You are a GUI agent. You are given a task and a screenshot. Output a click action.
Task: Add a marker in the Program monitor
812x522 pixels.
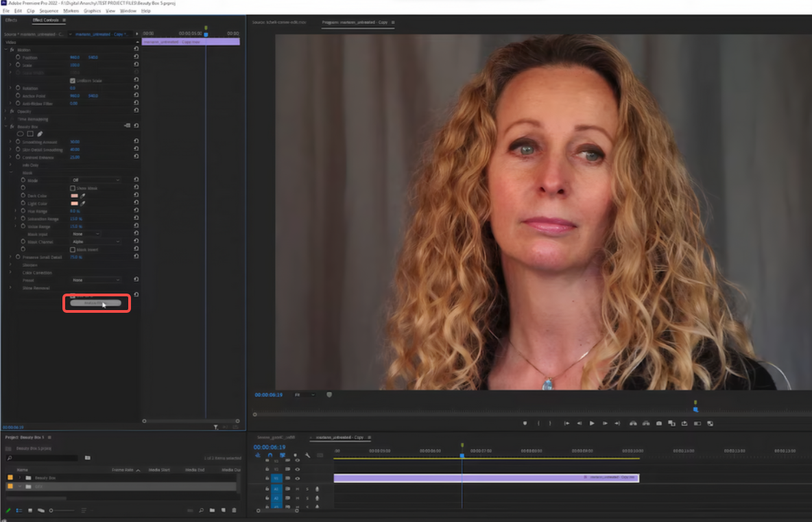tap(525, 424)
